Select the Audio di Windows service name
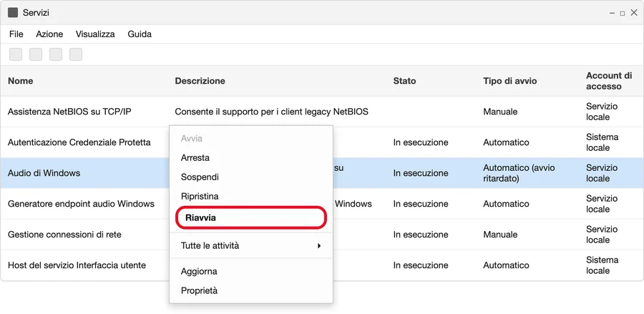 [x=44, y=173]
